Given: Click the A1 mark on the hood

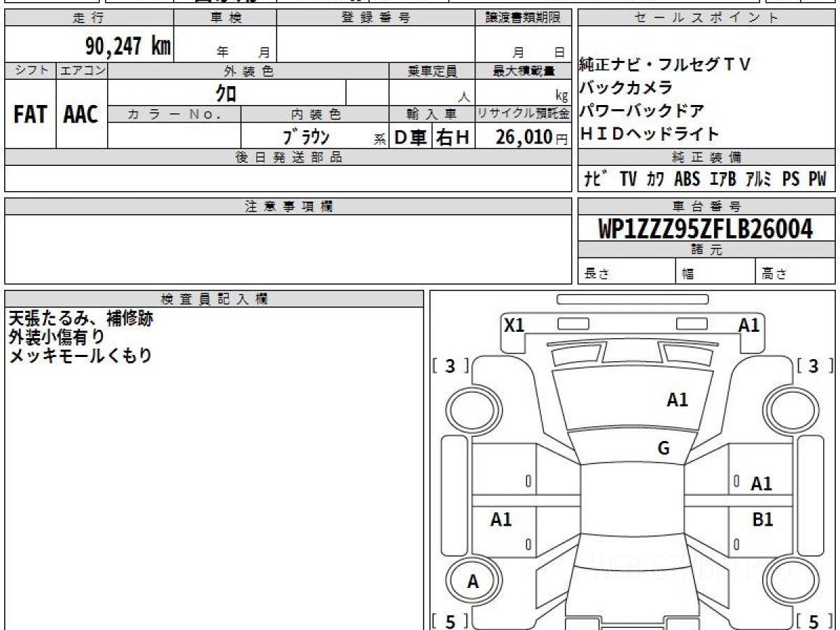Looking at the screenshot, I should pyautogui.click(x=678, y=400).
